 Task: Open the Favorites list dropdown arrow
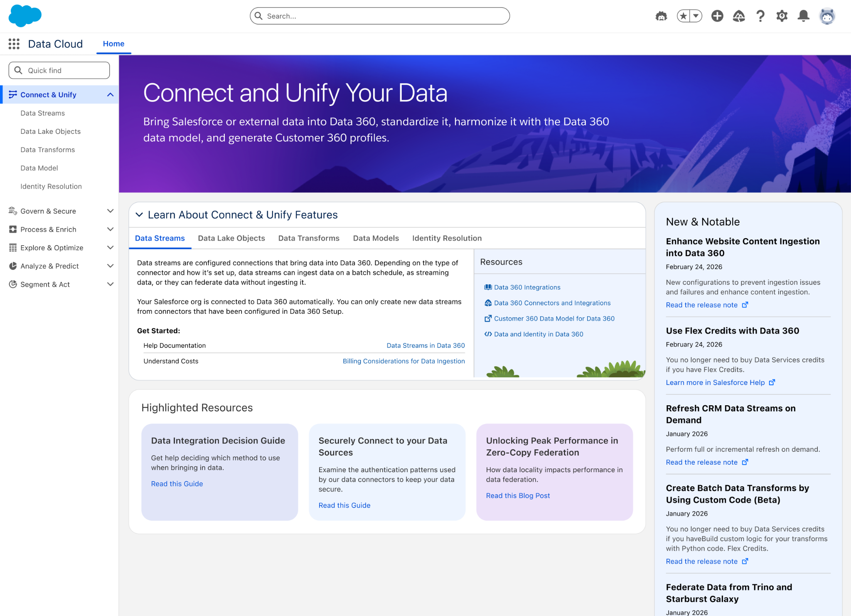click(x=696, y=16)
